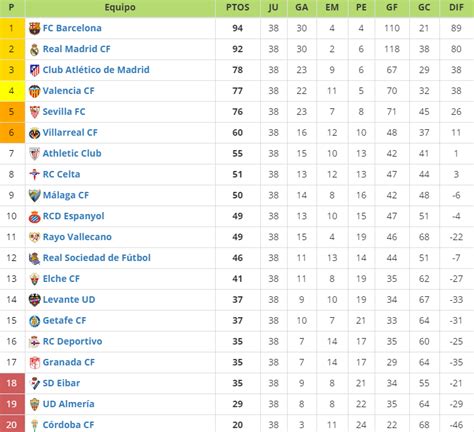This screenshot has width=474, height=432.
Task: Click the Levante UD crest icon
Action: click(34, 300)
